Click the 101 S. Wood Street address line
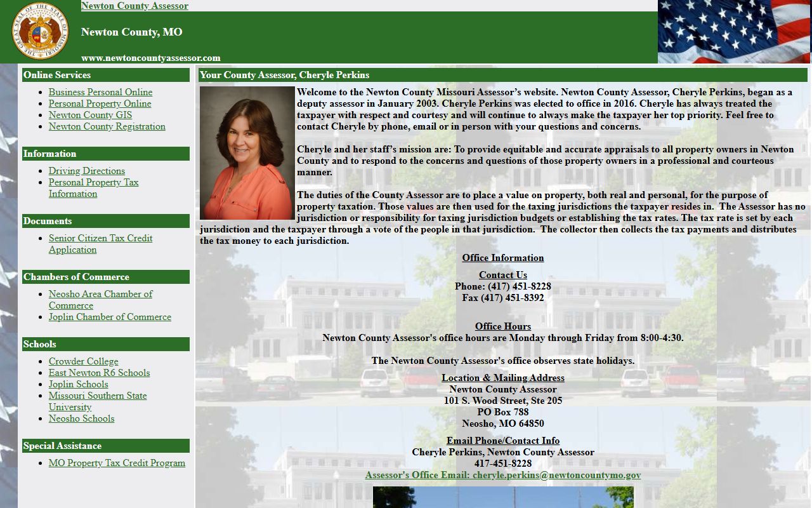This screenshot has width=812, height=508. (x=503, y=401)
